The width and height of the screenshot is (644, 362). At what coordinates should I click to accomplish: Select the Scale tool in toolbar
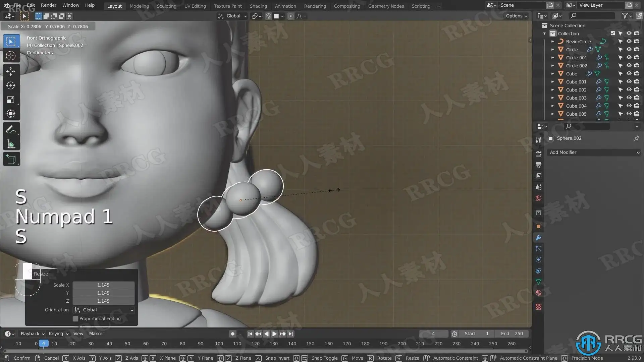tap(11, 100)
